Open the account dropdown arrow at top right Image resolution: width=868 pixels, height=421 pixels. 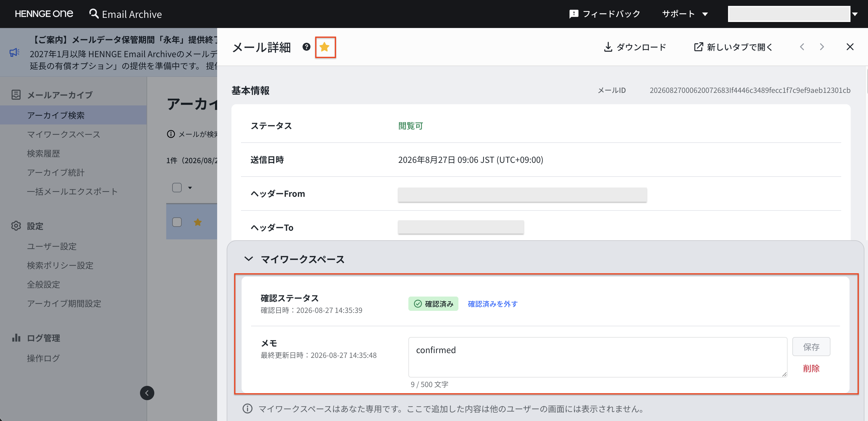pos(855,14)
